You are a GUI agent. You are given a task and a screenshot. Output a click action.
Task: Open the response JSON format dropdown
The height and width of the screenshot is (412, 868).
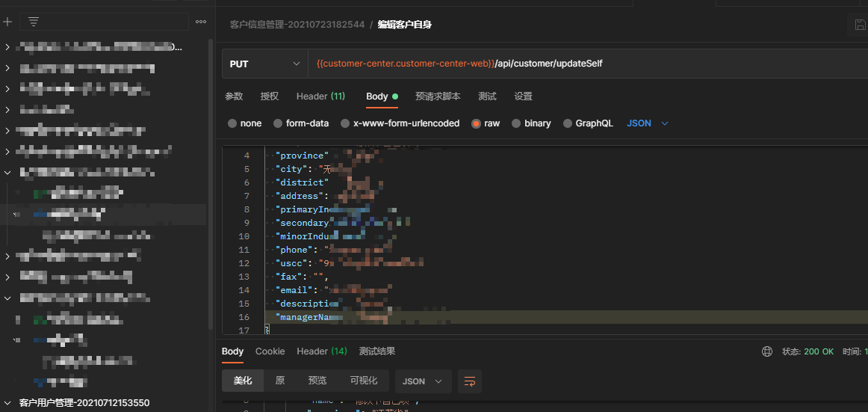pos(424,381)
